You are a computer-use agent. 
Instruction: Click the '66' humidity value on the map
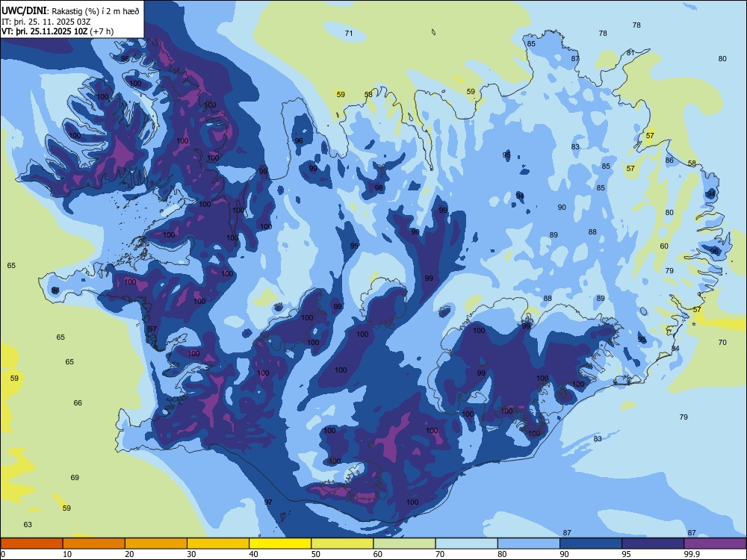78,403
